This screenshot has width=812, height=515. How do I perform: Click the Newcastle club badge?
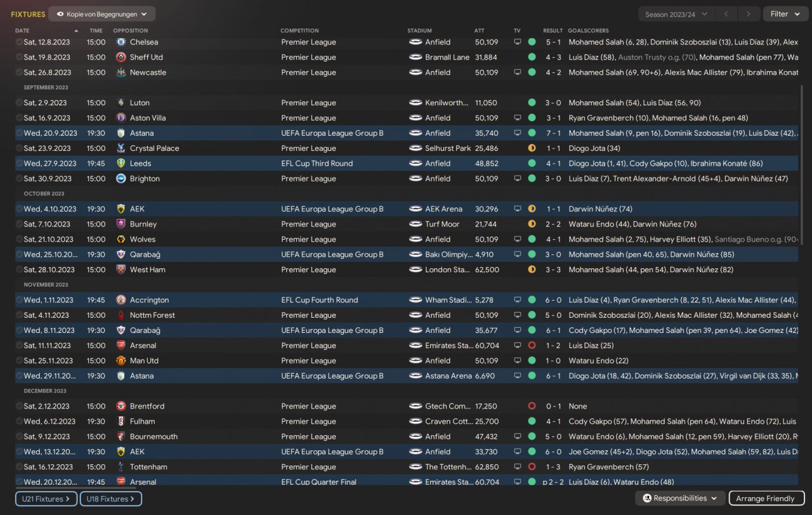pyautogui.click(x=121, y=72)
